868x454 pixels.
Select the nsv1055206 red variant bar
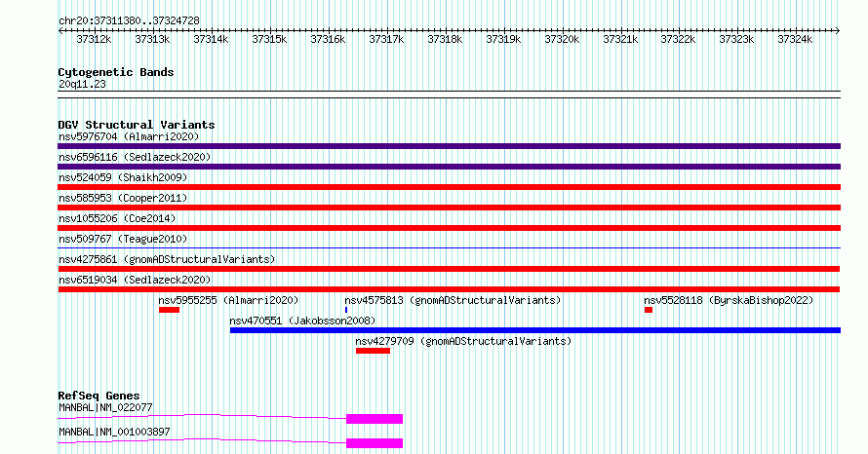pos(449,228)
